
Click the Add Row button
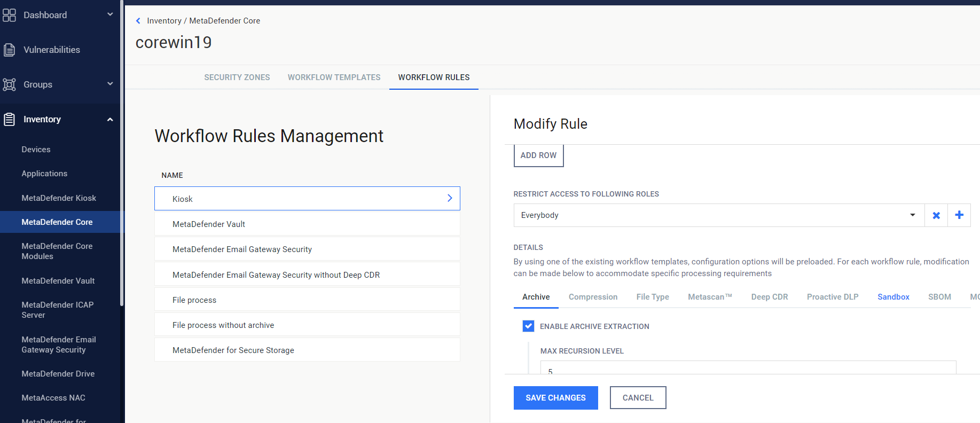coord(538,155)
